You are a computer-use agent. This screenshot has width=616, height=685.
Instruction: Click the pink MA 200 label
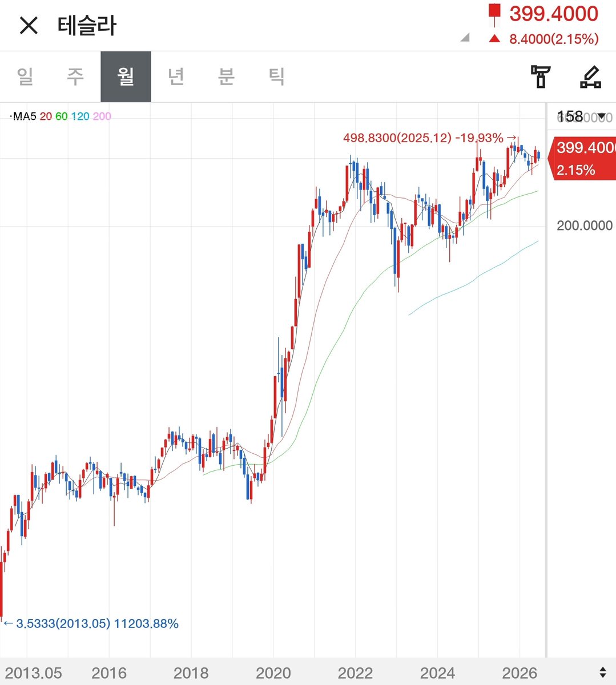pyautogui.click(x=102, y=116)
